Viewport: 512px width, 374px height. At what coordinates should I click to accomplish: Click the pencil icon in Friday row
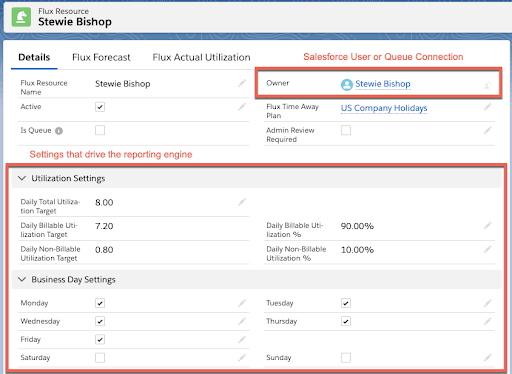[242, 340]
